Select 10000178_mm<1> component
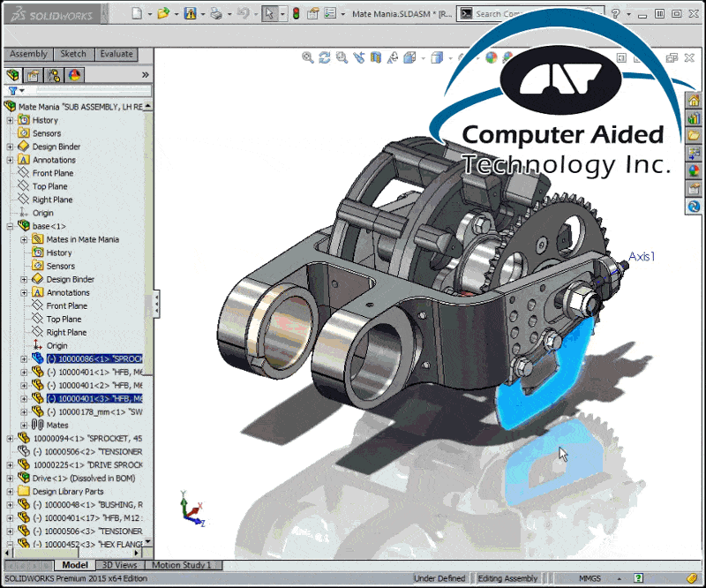This screenshot has height=588, width=706. 94,412
